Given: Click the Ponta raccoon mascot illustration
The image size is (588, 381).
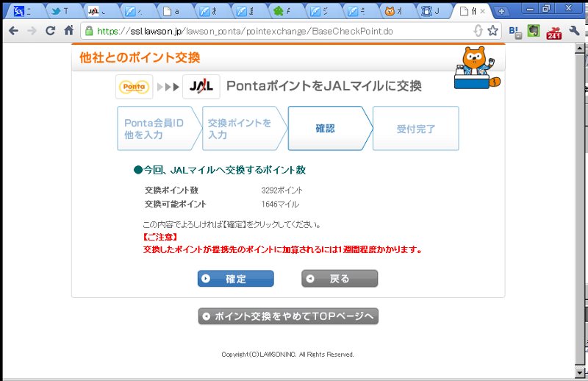Looking at the screenshot, I should [x=477, y=68].
